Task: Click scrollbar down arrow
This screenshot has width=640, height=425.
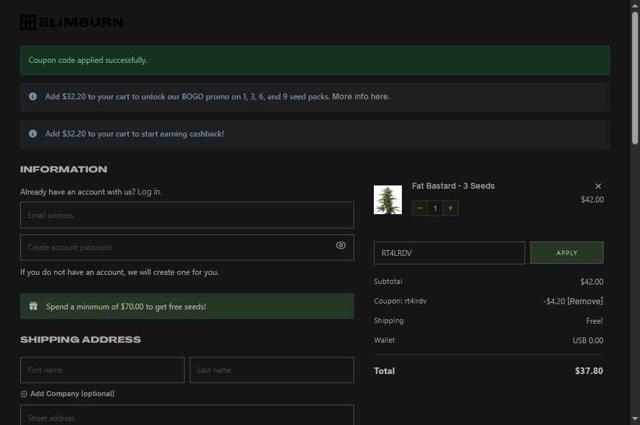Action: pos(635,419)
